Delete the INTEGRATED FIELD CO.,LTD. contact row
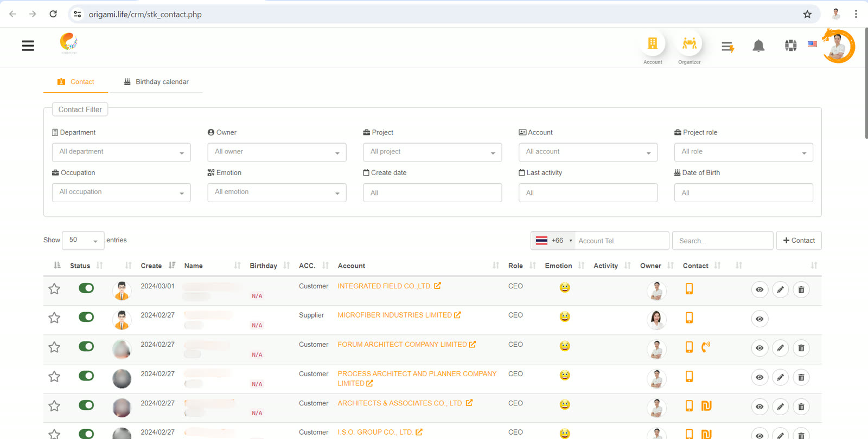This screenshot has width=868, height=439. click(x=801, y=290)
